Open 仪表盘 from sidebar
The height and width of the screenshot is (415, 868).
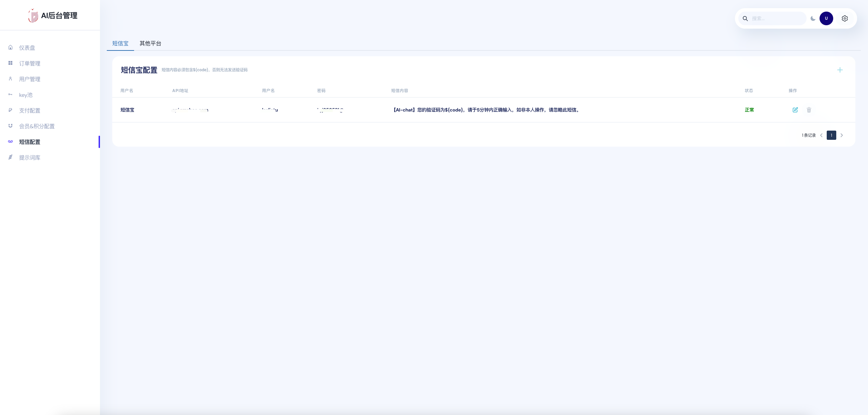point(27,48)
